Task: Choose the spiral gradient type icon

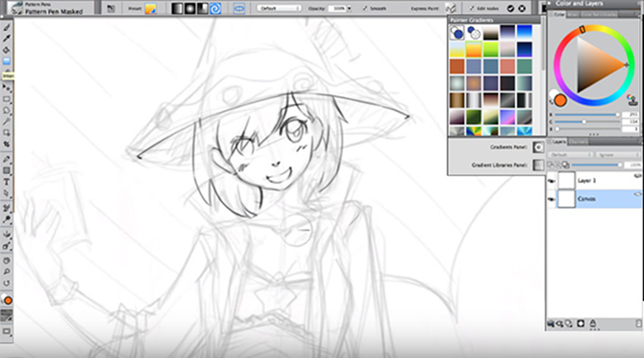Action: 215,9
